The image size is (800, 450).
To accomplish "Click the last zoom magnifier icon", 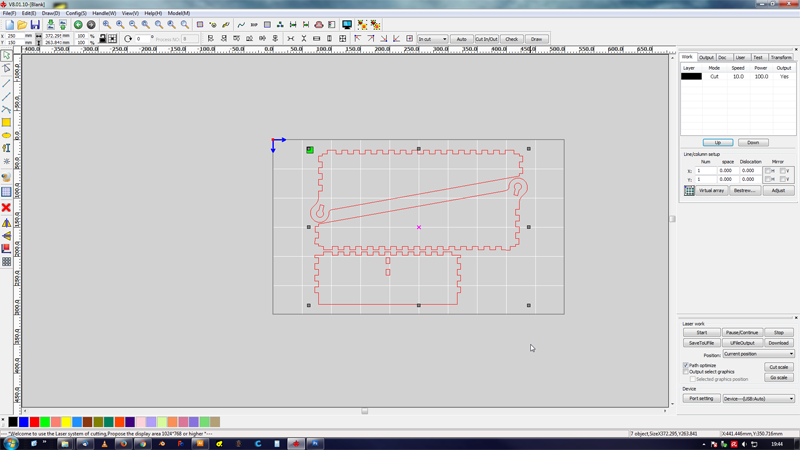I will coord(185,24).
